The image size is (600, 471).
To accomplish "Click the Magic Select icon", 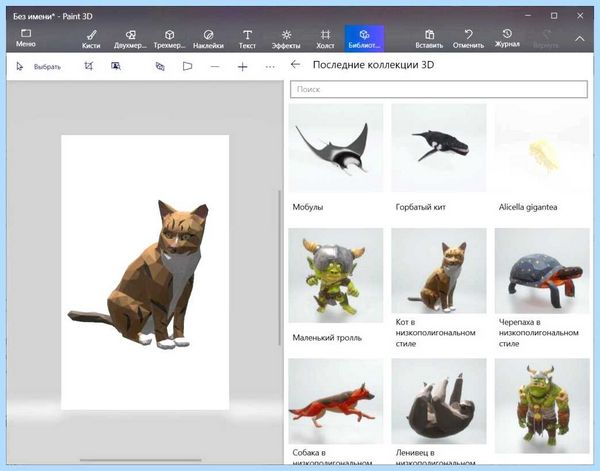I will (116, 66).
